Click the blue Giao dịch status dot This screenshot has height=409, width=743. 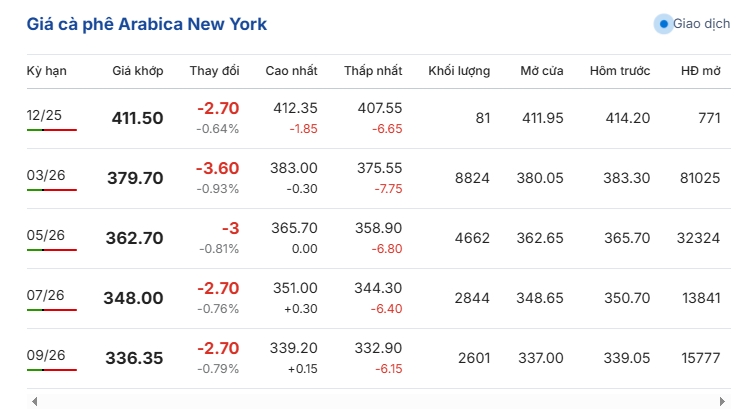pyautogui.click(x=663, y=23)
